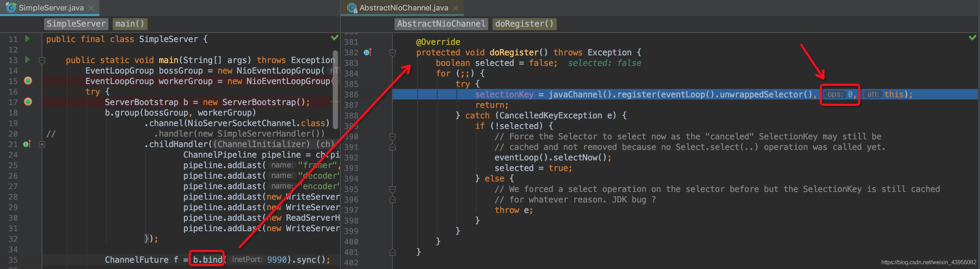Collapse the main method fold at line 13
The width and height of the screenshot is (980, 269).
coord(42,60)
